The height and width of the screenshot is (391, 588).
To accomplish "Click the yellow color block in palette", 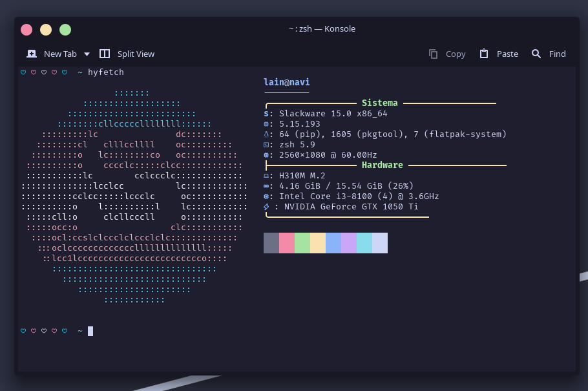I will click(318, 243).
